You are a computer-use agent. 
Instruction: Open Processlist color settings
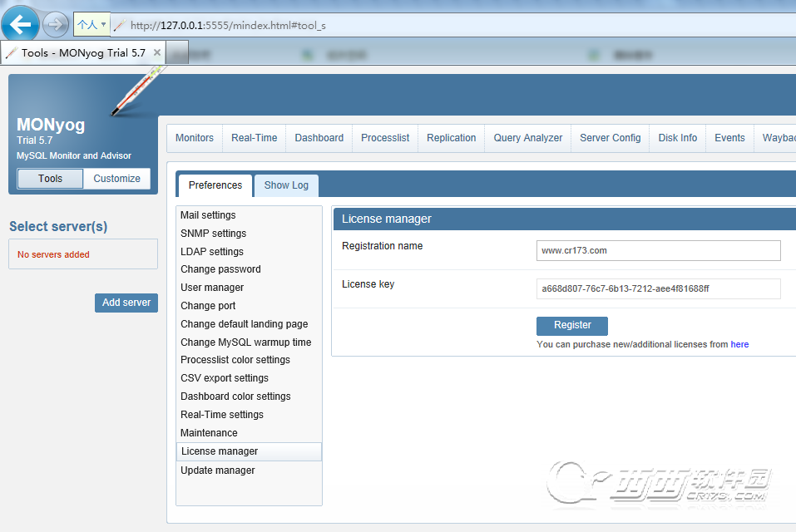[x=235, y=360]
